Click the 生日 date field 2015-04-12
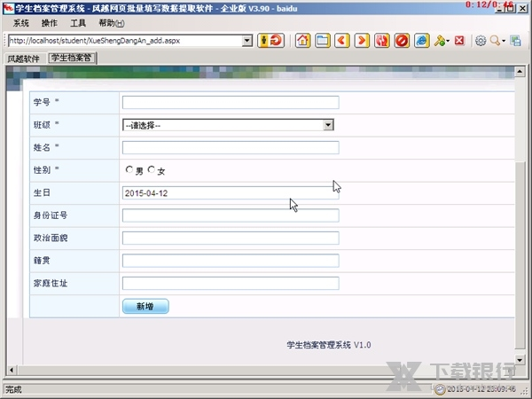The height and width of the screenshot is (399, 532). pyautogui.click(x=231, y=193)
